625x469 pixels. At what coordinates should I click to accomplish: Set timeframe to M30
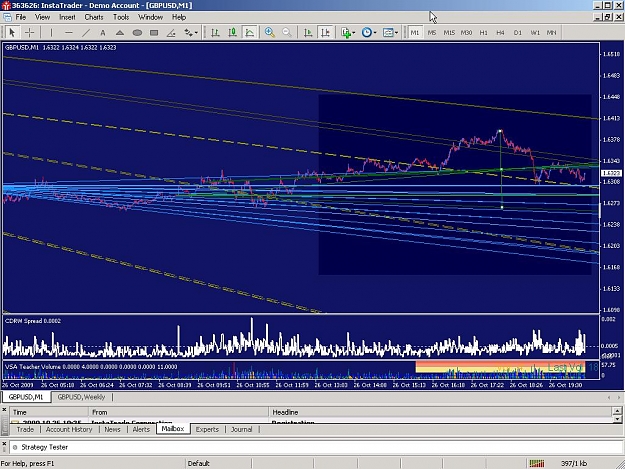466,33
